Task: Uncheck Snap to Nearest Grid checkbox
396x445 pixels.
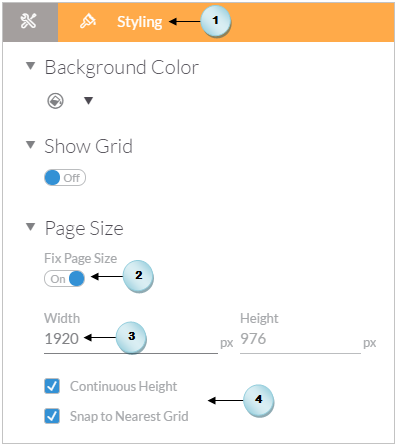Action: click(52, 416)
